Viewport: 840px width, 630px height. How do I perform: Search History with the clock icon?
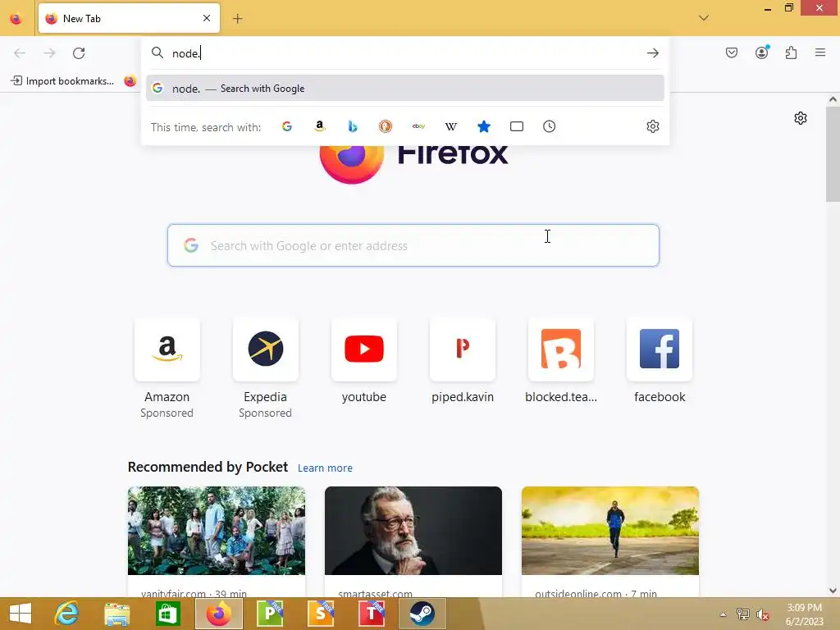point(549,126)
